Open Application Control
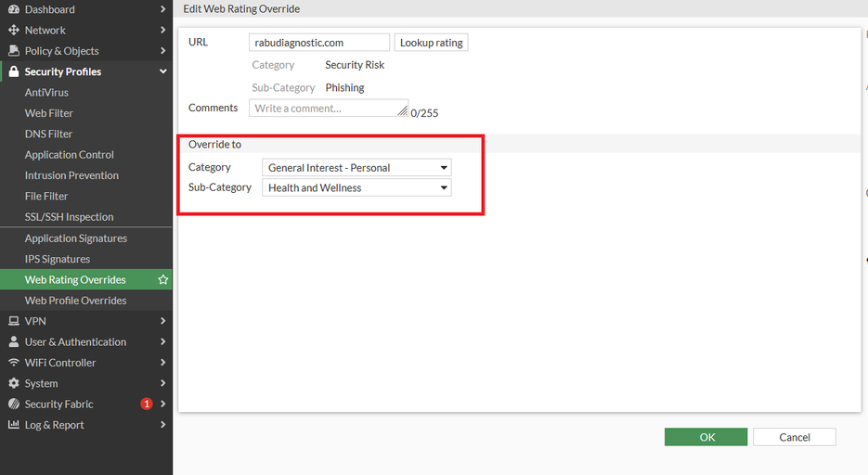This screenshot has width=868, height=475. (70, 155)
